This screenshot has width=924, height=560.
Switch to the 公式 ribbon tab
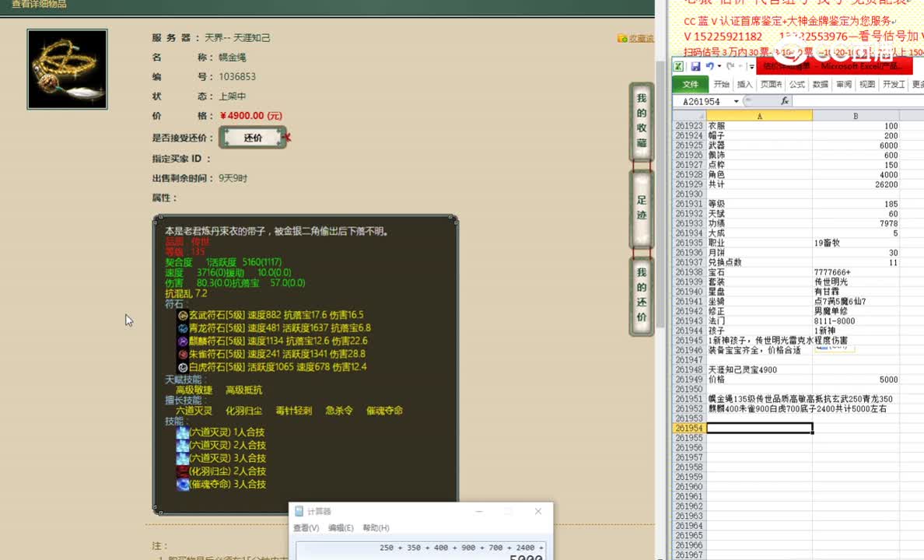796,84
